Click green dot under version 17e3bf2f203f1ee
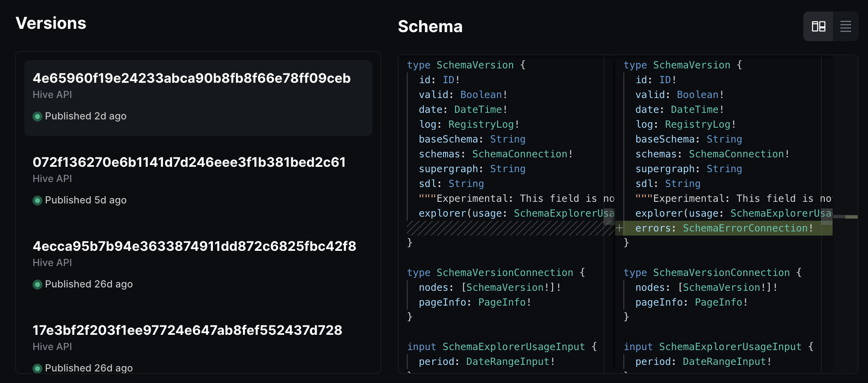This screenshot has width=868, height=383. point(37,369)
